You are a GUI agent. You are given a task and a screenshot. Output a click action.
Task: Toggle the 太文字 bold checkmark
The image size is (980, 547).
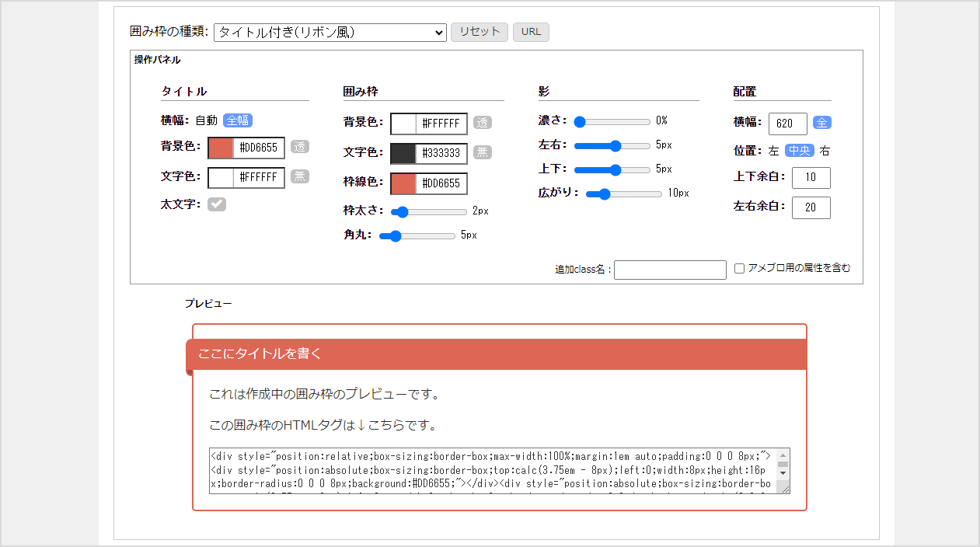tap(216, 204)
